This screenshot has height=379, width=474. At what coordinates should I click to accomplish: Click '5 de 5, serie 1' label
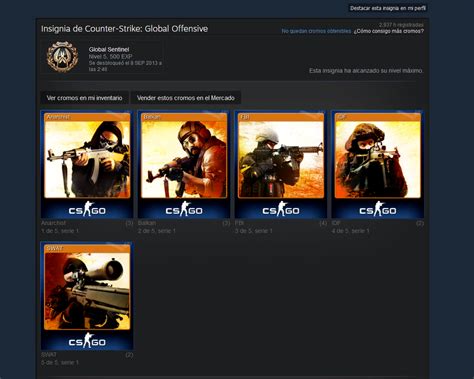tap(60, 362)
